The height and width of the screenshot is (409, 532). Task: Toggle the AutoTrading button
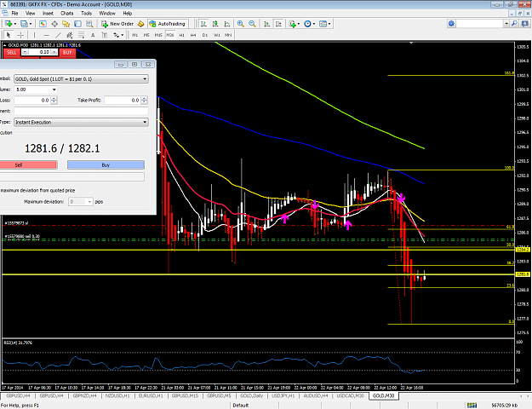pos(168,24)
